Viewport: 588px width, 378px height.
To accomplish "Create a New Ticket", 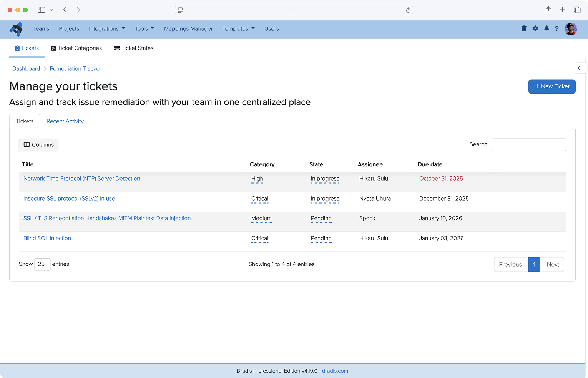I will coord(552,86).
